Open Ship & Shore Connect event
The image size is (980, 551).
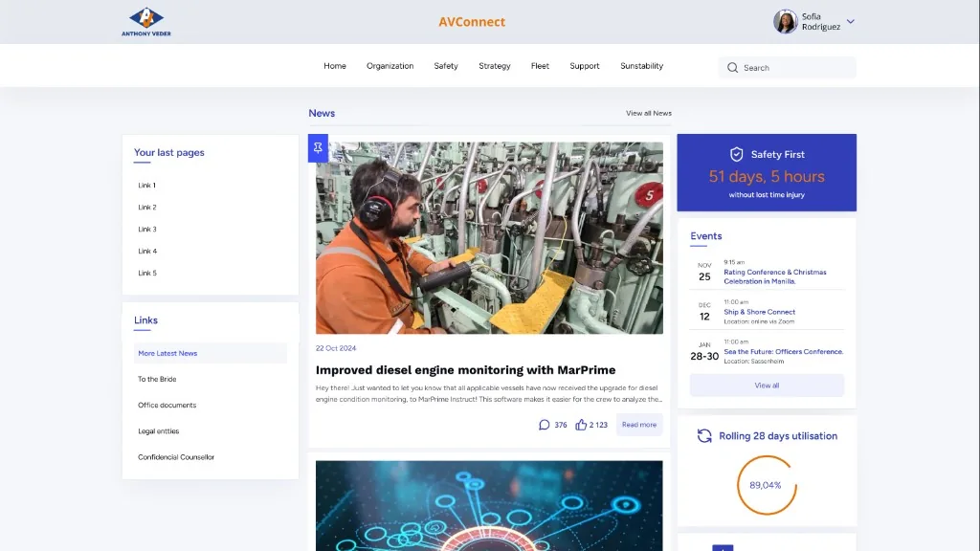pyautogui.click(x=759, y=312)
